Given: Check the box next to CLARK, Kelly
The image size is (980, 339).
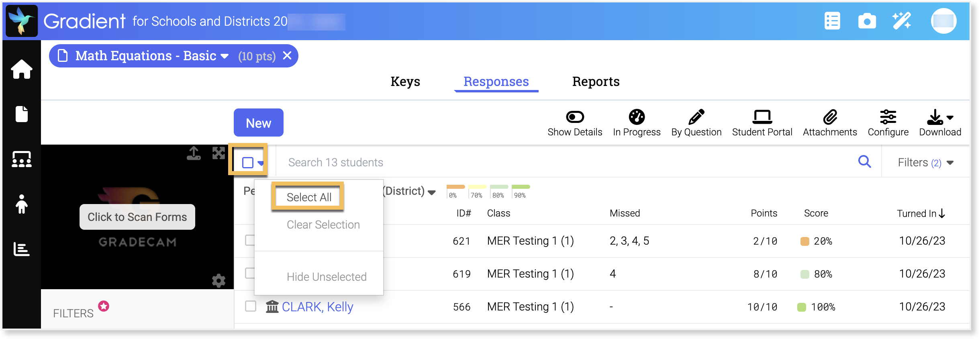Looking at the screenshot, I should click(x=251, y=306).
